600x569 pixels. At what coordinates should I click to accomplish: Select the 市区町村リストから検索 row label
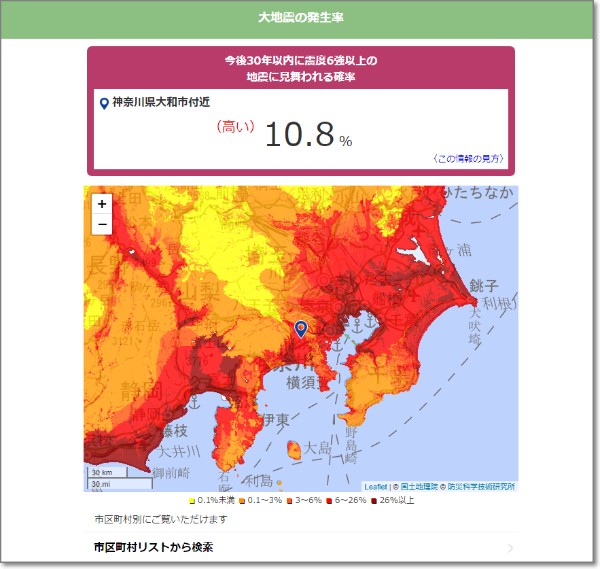153,547
